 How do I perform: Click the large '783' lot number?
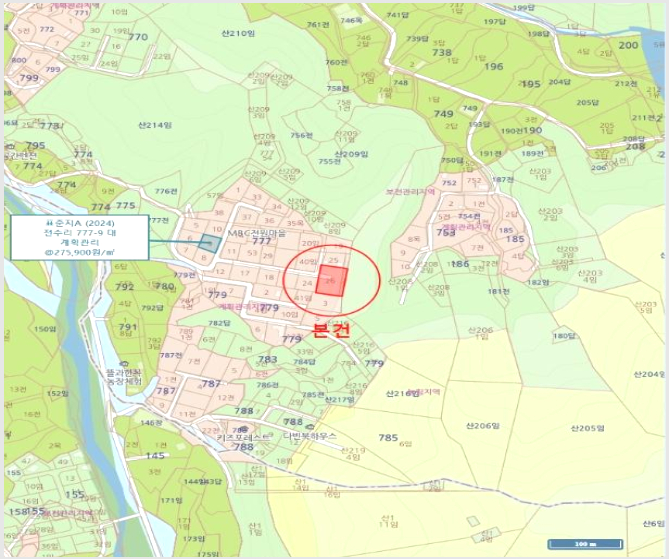click(268, 359)
